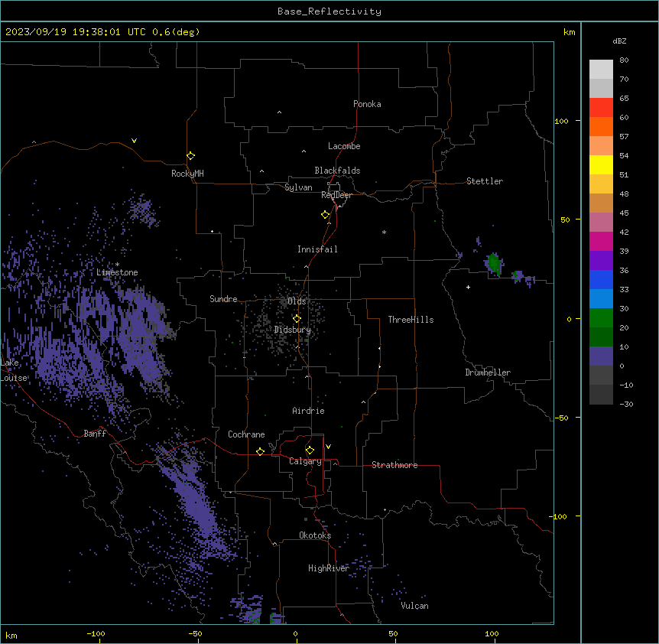Select the -10 dBZ dark gray swatch

coord(601,395)
